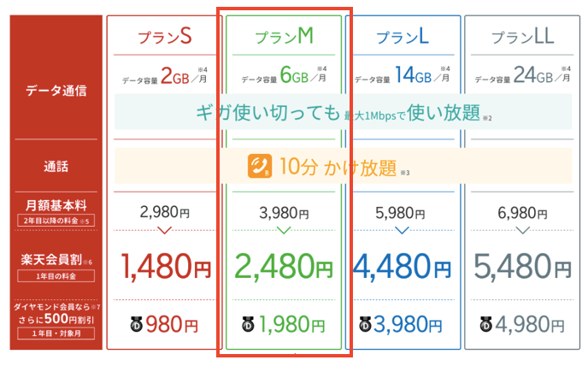This screenshot has width=588, height=366.
Task: Click diamond medal icon beside 980円
Action: pos(137,324)
